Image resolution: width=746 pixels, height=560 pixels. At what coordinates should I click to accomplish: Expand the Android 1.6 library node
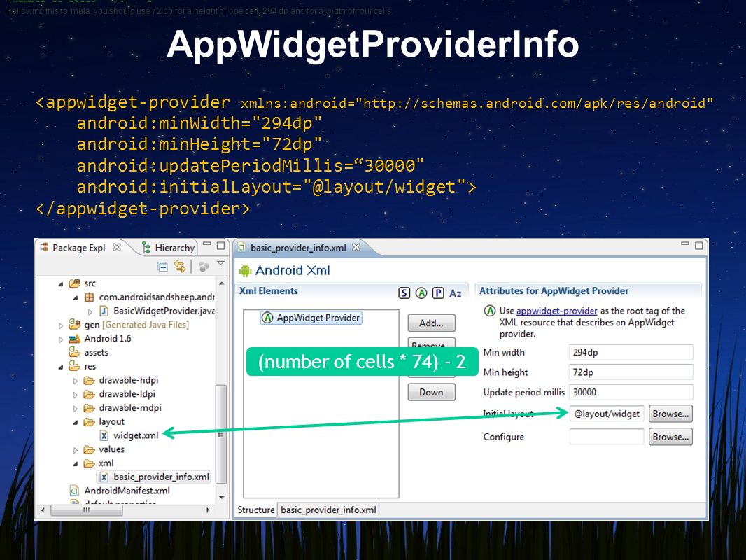(60, 339)
